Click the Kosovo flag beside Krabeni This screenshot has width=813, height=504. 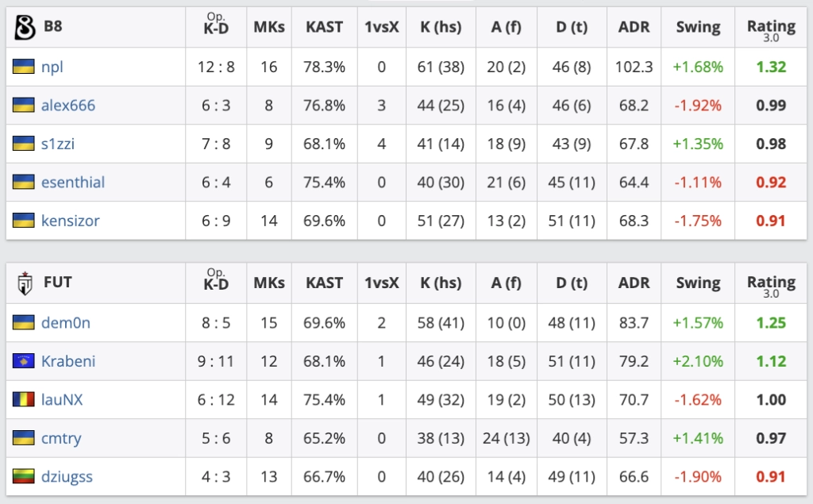tap(23, 361)
